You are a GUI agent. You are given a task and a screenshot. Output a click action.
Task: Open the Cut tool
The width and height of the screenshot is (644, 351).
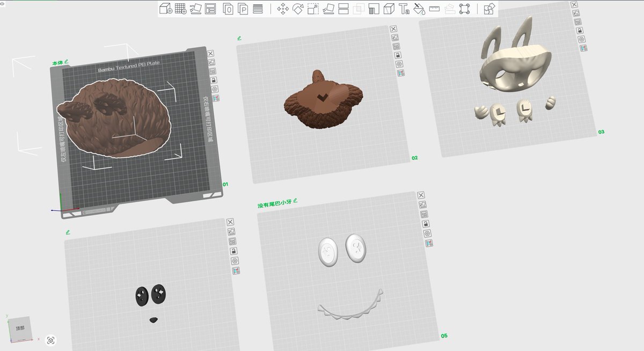[343, 9]
